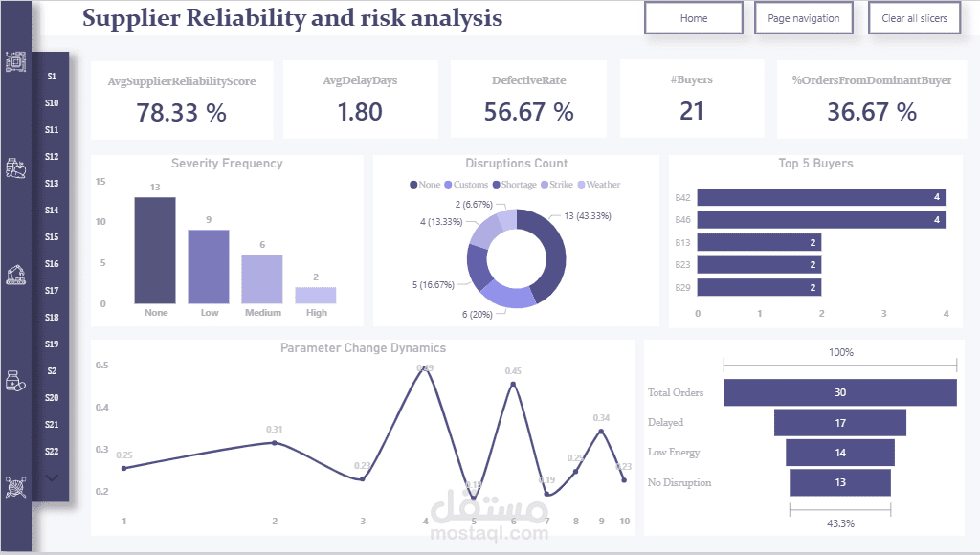Select the electronics chip category icon
Image resolution: width=980 pixels, height=555 pixels.
tap(15, 61)
